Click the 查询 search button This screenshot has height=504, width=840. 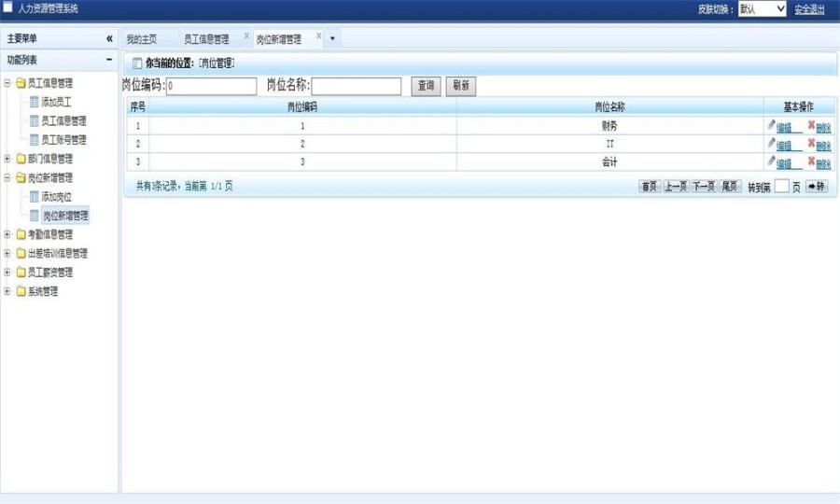tap(426, 86)
